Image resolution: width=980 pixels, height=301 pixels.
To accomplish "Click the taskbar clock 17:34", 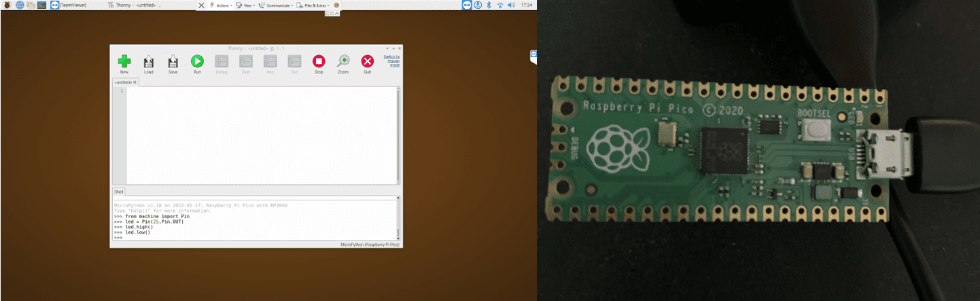I will [x=526, y=5].
